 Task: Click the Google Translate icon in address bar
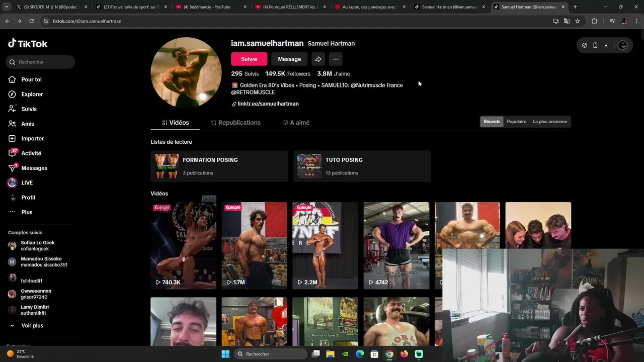click(567, 21)
